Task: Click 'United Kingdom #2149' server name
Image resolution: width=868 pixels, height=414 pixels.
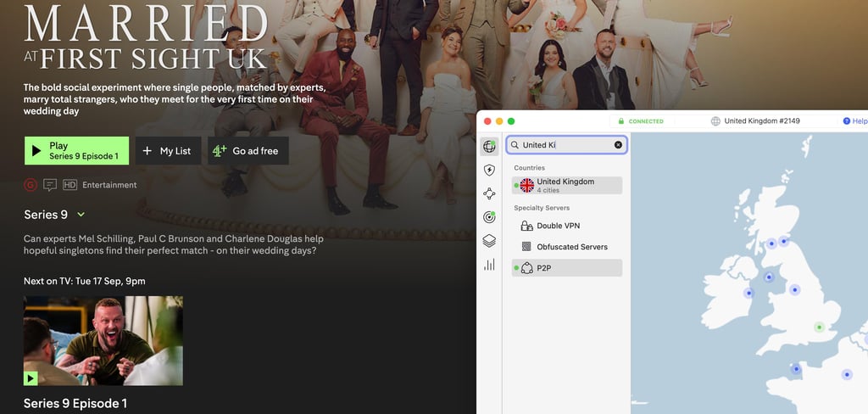Action: coord(762,120)
